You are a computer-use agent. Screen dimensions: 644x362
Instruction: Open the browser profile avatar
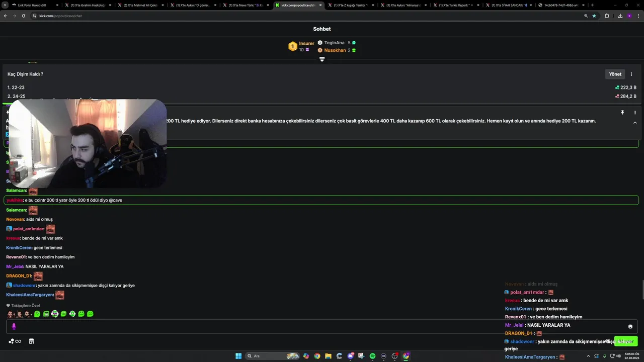pyautogui.click(x=629, y=16)
